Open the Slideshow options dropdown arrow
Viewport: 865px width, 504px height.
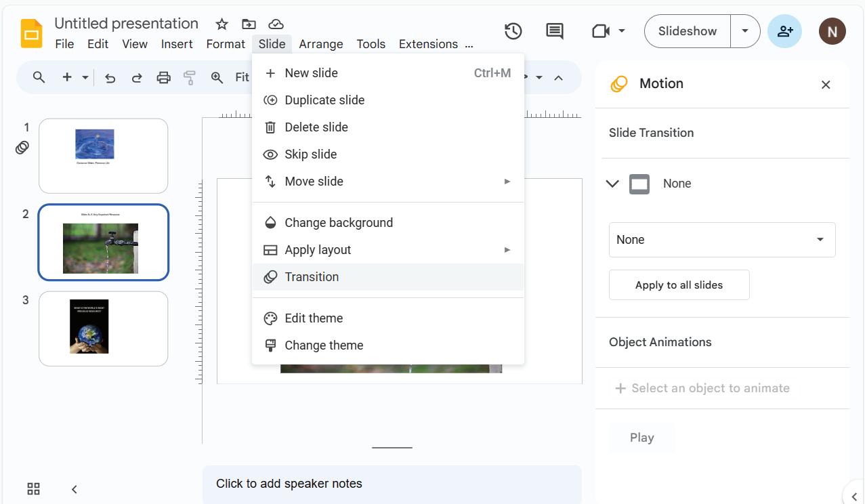point(745,31)
